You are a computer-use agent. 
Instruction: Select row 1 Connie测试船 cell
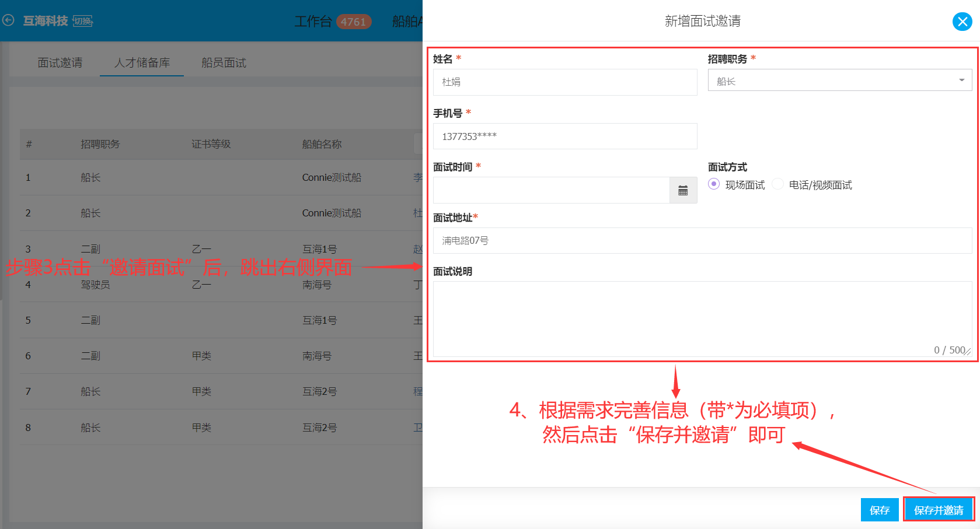(x=332, y=177)
